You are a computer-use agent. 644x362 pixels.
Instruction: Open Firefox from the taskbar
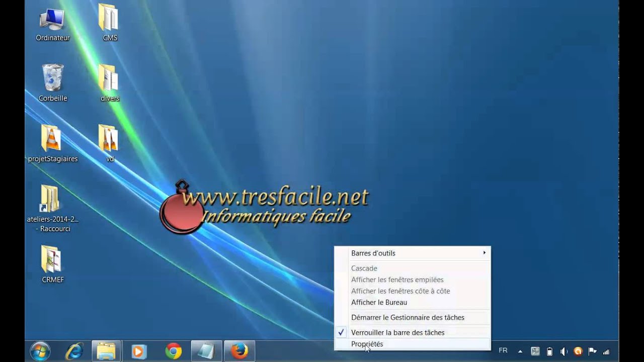pyautogui.click(x=239, y=351)
